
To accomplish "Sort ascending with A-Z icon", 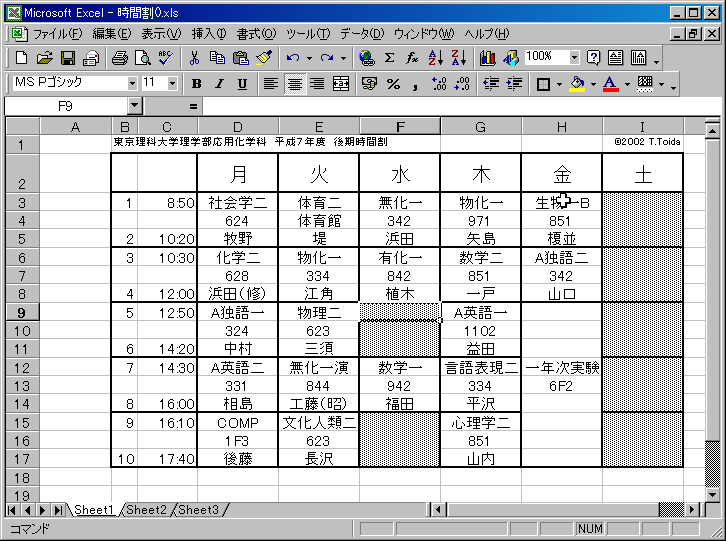I will (x=436, y=58).
